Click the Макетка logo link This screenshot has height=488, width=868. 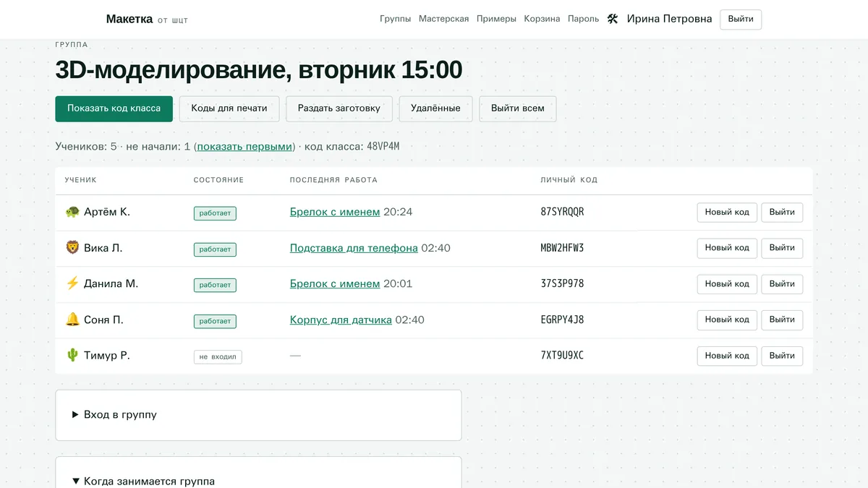pos(147,19)
